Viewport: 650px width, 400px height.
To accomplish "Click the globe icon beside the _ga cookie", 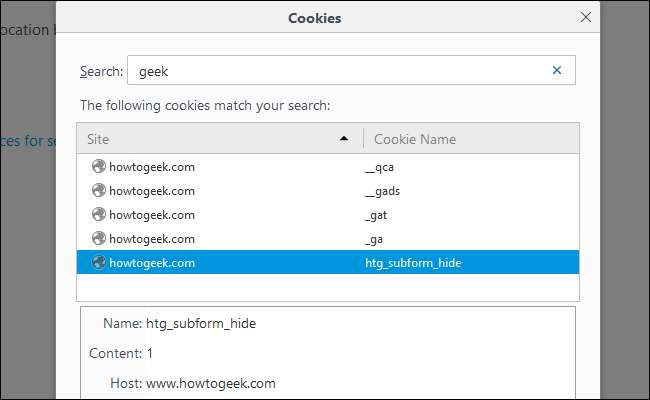I will (x=98, y=239).
